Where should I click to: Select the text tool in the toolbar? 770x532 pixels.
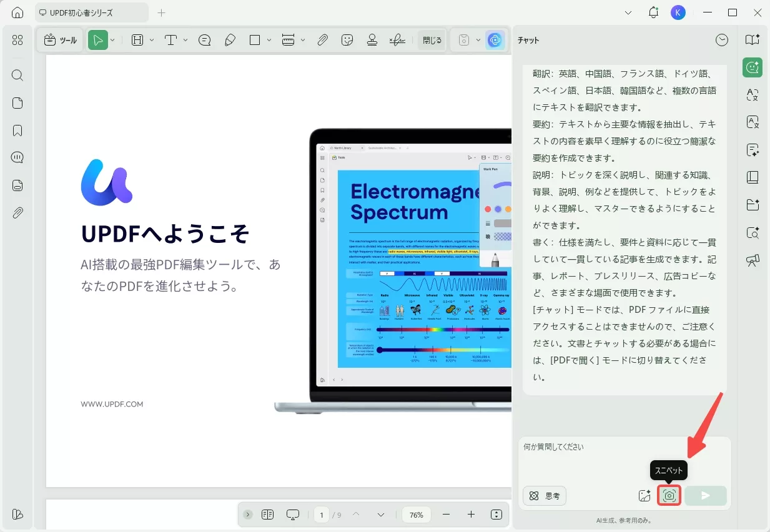[169, 39]
